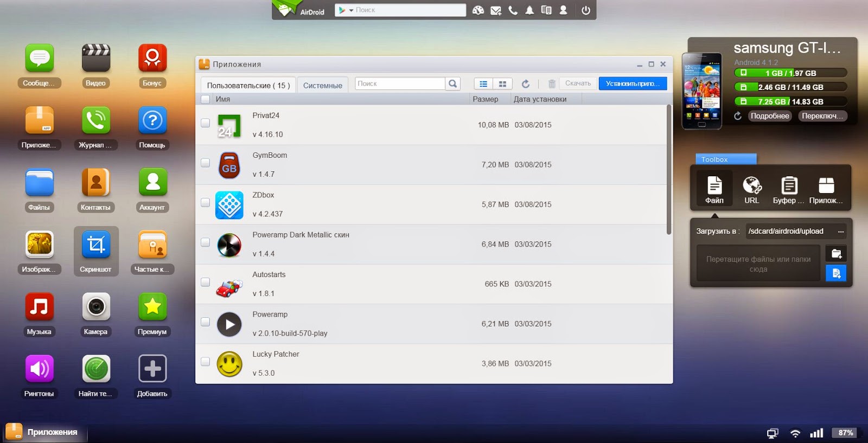The height and width of the screenshot is (443, 868).
Task: Sort apps by Размер column
Action: pos(486,99)
